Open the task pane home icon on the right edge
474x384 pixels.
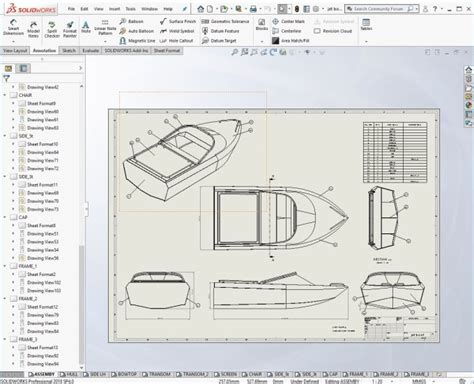pyautogui.click(x=469, y=70)
